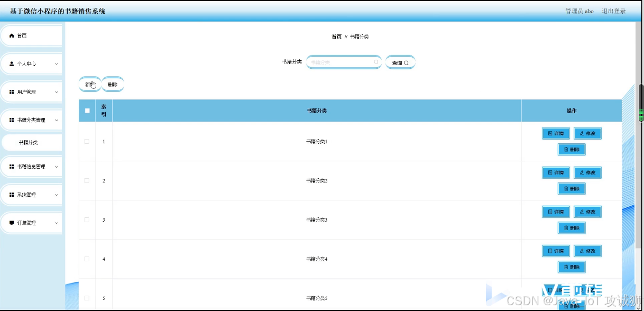Expand the 个人中心 menu chevron
This screenshot has height=311, width=644.
(x=57, y=64)
